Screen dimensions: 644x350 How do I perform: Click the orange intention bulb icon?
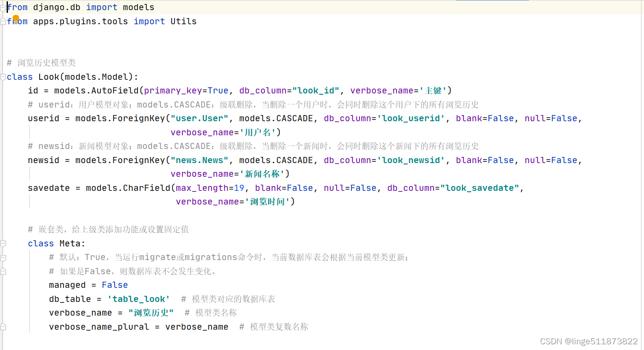[x=16, y=19]
